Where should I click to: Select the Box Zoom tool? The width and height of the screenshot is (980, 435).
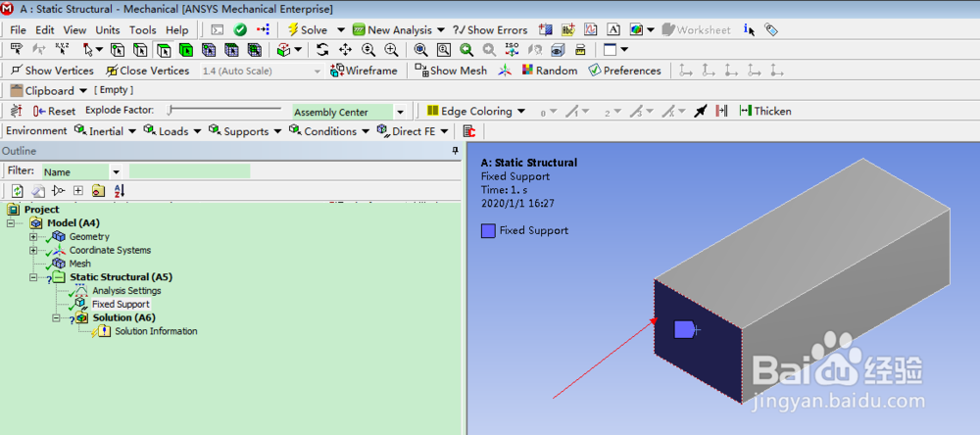[391, 49]
